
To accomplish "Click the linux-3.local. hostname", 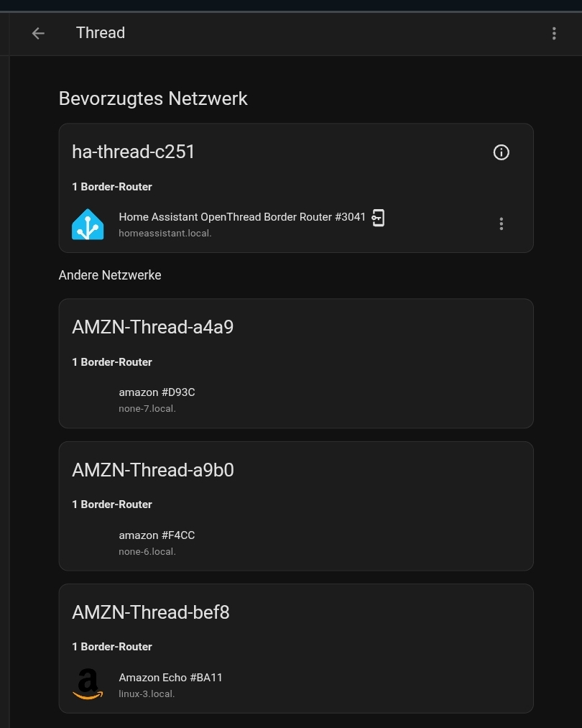I will click(x=147, y=694).
